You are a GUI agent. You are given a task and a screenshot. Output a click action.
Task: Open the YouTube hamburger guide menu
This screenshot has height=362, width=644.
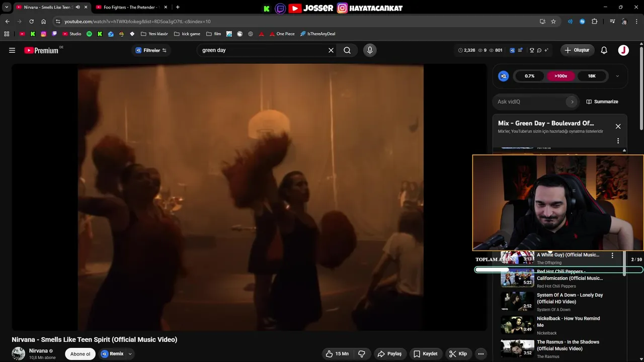coord(12,50)
